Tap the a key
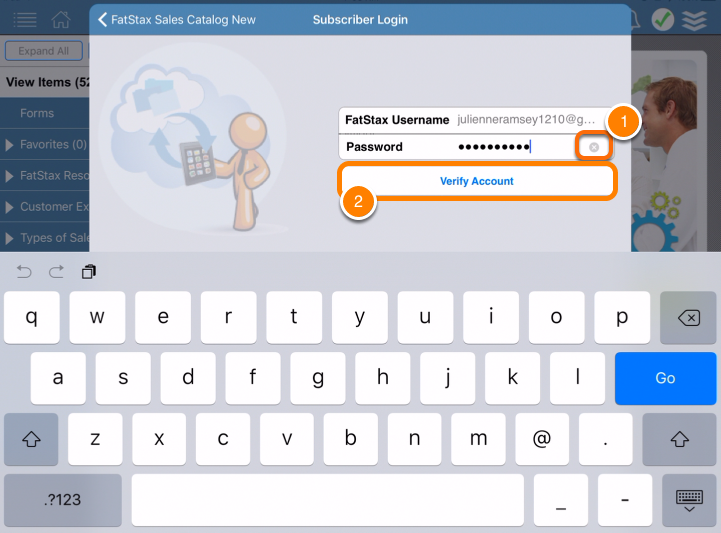 pyautogui.click(x=58, y=378)
